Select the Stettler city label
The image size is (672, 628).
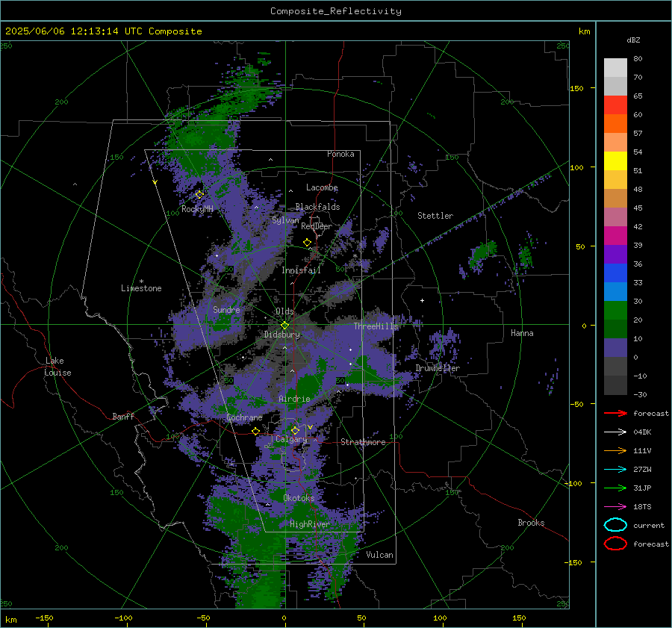(x=435, y=216)
